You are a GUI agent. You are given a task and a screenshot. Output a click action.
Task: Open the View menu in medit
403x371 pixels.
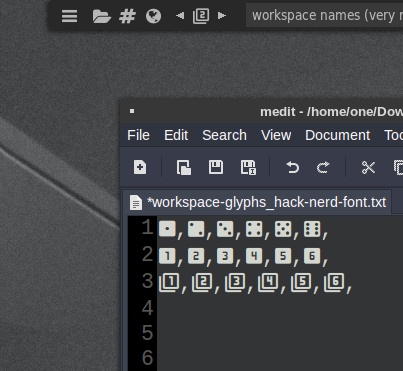[276, 135]
